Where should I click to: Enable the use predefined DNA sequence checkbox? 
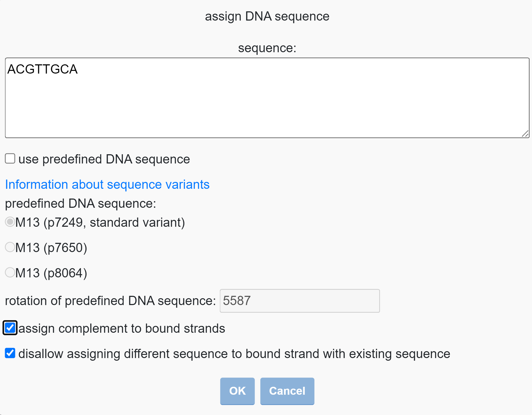10,159
